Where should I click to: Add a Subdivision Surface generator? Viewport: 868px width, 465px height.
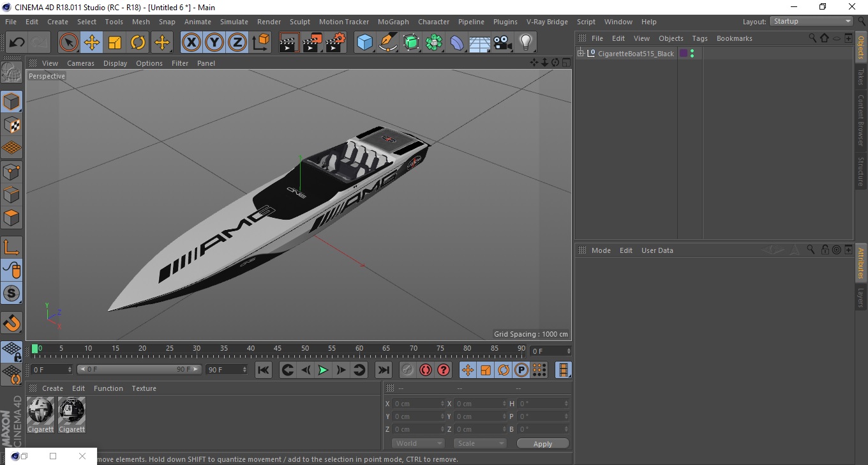(x=411, y=43)
